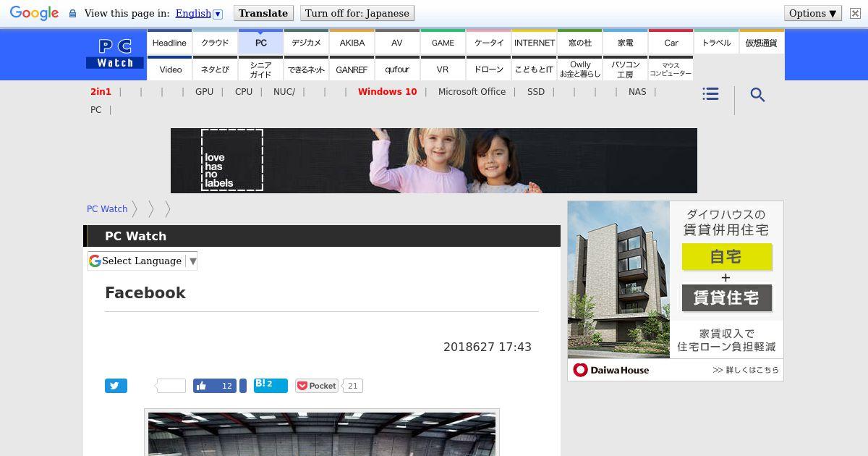Open the 窓の杜 tab

579,42
